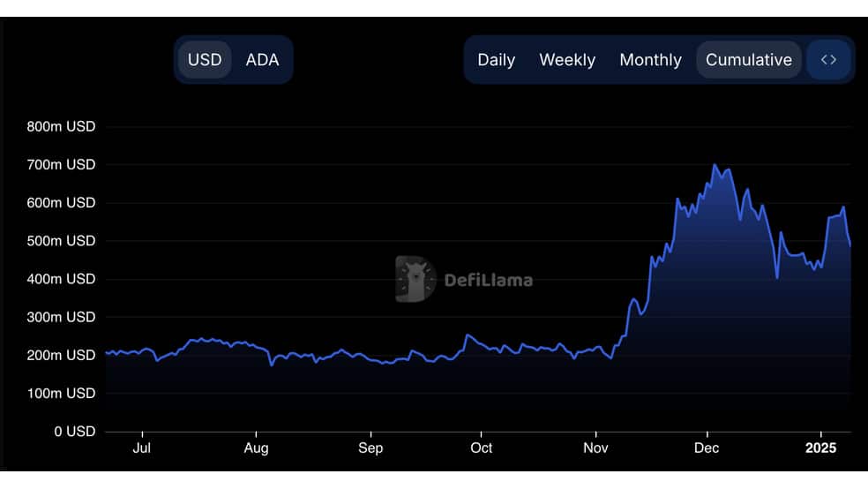
Task: Select the Daily interval tab
Action: (x=496, y=60)
